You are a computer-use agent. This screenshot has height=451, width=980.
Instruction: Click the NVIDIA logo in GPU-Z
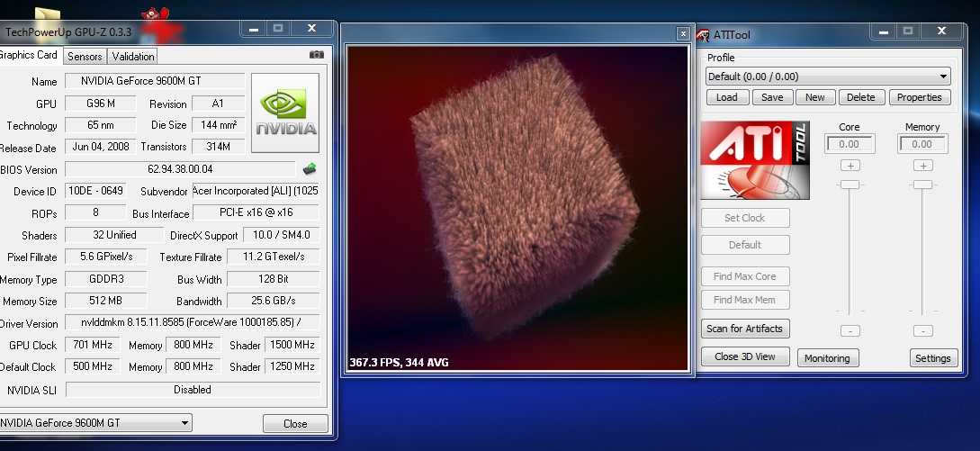tap(285, 113)
